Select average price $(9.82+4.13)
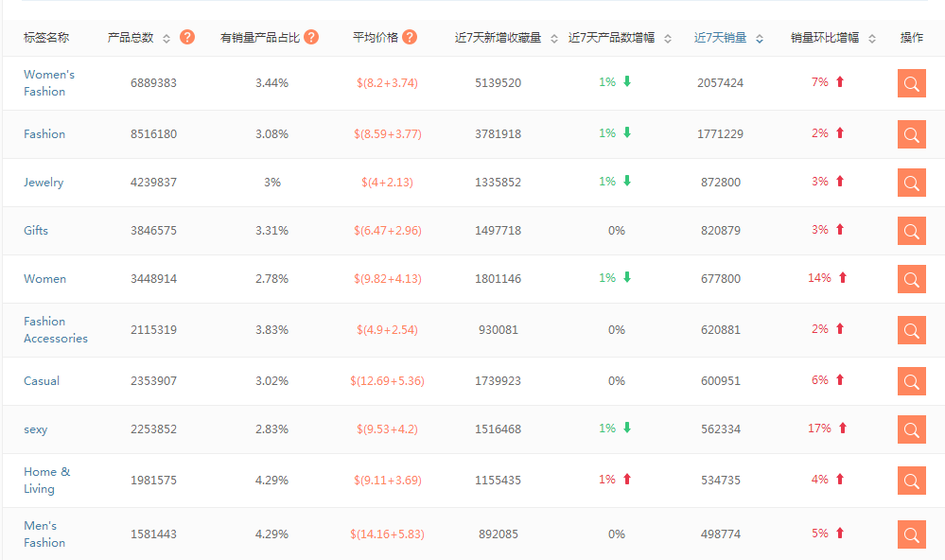Image resolution: width=945 pixels, height=560 pixels. click(387, 279)
